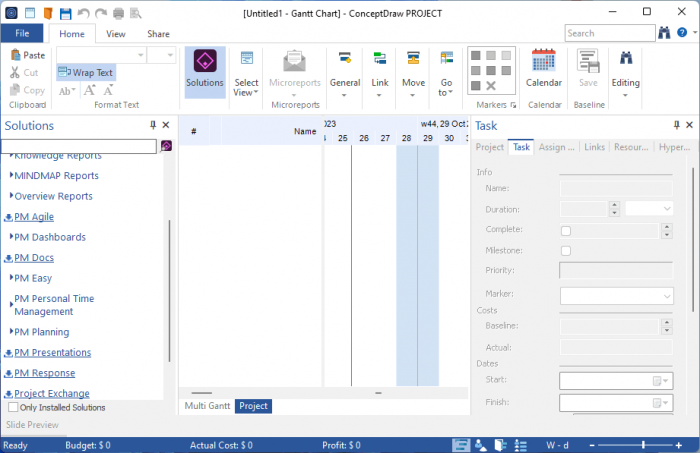The width and height of the screenshot is (700, 453).
Task: Click the Print icon in title bar
Action: (118, 13)
